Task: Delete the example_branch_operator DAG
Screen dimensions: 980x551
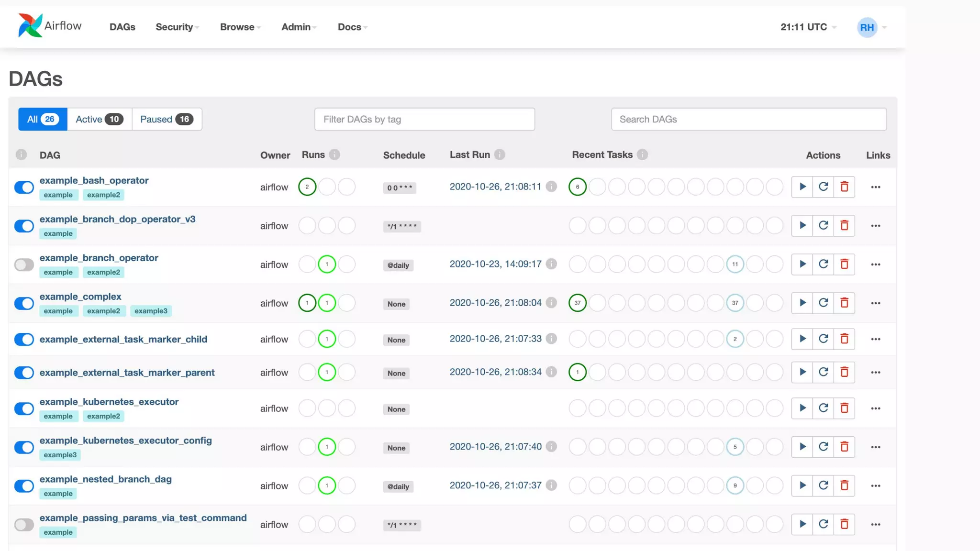Action: click(x=844, y=264)
